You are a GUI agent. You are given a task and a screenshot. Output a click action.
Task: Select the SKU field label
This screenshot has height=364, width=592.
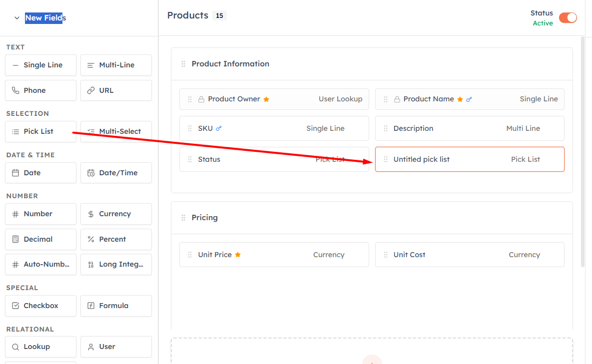pos(205,128)
